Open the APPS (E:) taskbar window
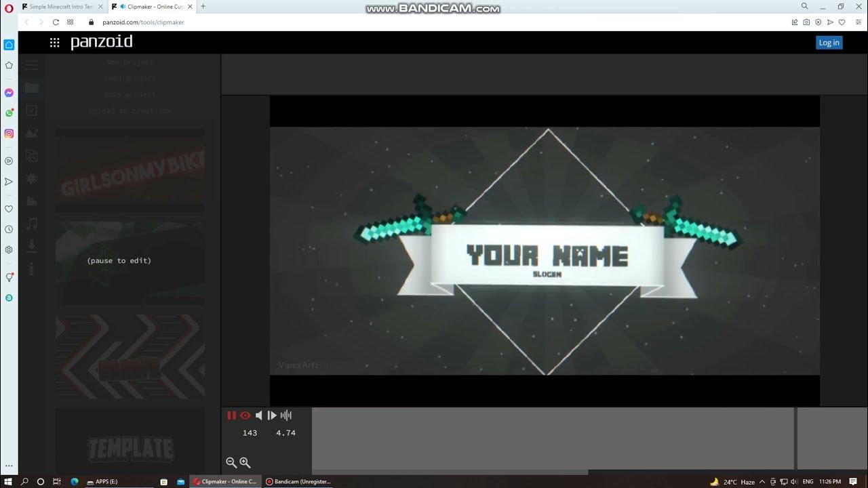868x488 pixels. pyautogui.click(x=103, y=481)
